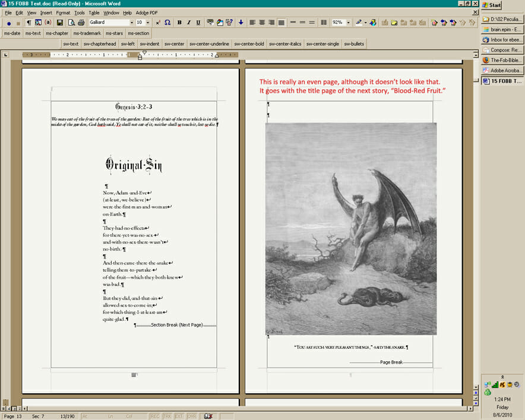
Task: Apply the sw-bullets style button
Action: click(354, 44)
